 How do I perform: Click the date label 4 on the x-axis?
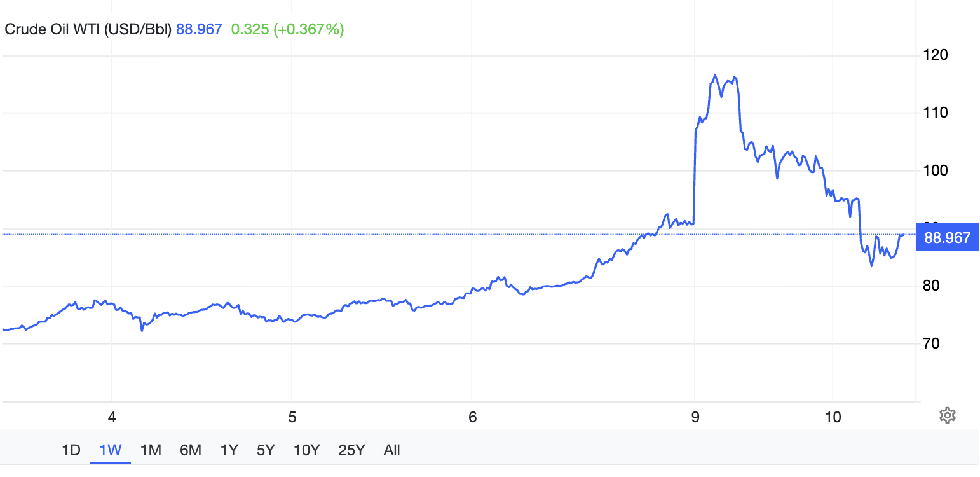tap(111, 418)
